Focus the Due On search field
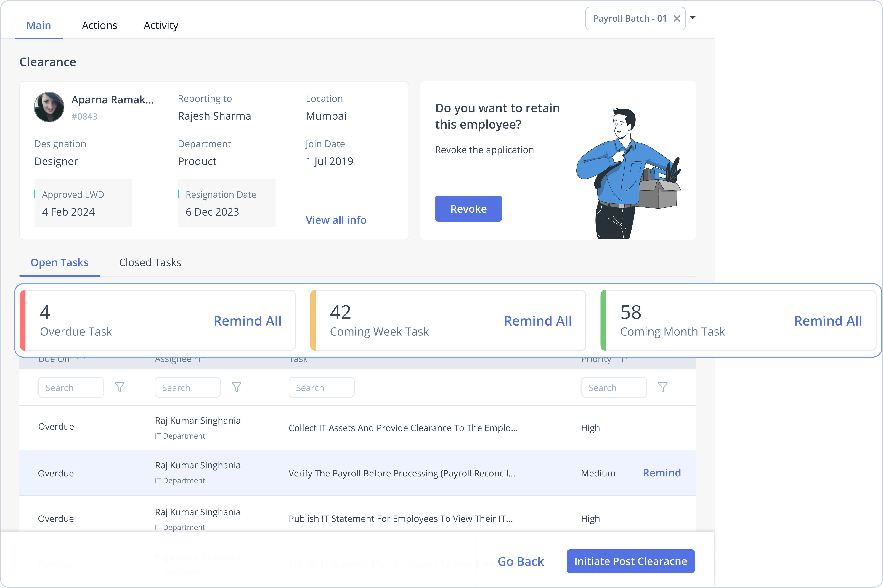Image resolution: width=883 pixels, height=588 pixels. [71, 387]
